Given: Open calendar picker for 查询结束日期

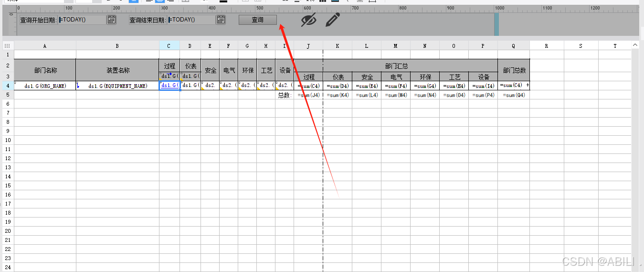Looking at the screenshot, I should [x=221, y=20].
